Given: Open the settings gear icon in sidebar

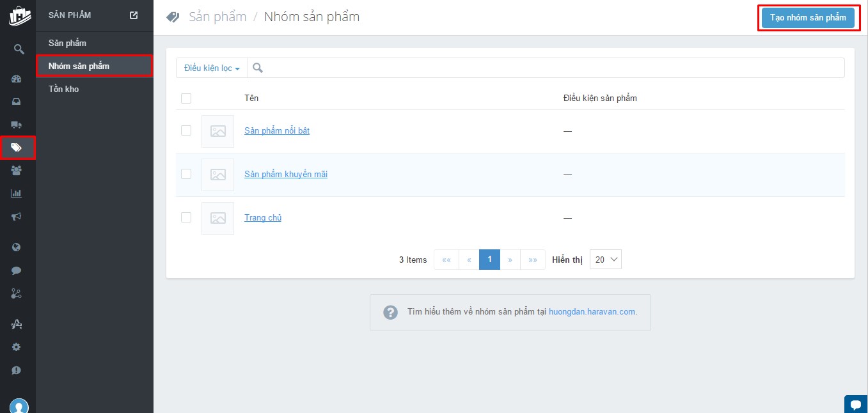Looking at the screenshot, I should point(17,347).
